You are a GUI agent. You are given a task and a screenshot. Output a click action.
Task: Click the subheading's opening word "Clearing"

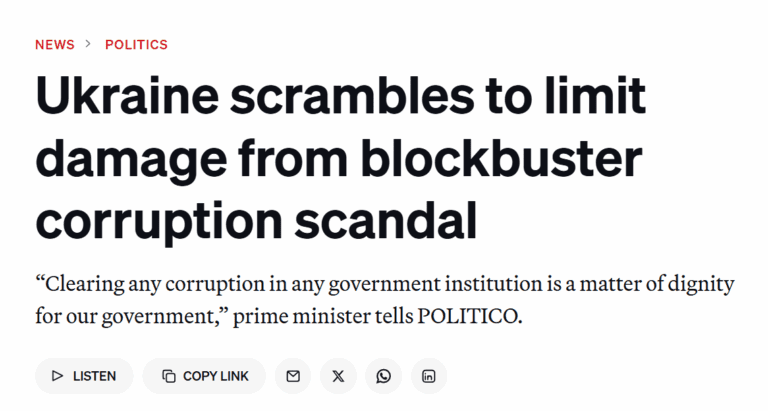(83, 284)
